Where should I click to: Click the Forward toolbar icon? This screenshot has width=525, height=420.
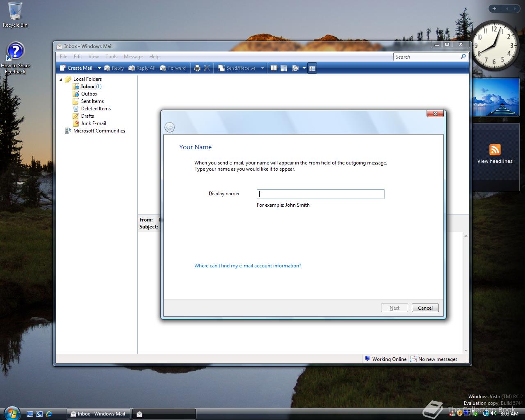[x=173, y=68]
